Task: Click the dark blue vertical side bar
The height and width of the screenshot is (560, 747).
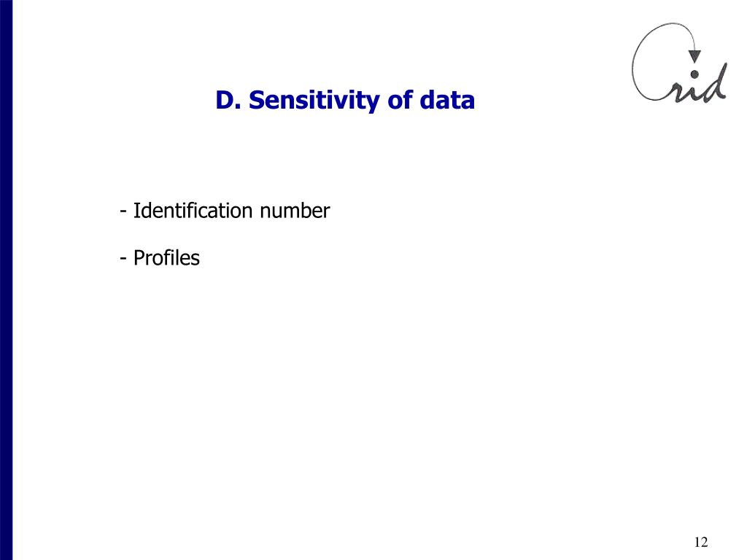Action: pyautogui.click(x=6, y=280)
